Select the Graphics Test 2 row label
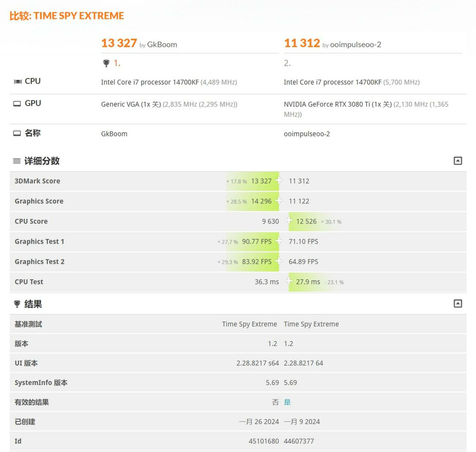 pyautogui.click(x=40, y=262)
